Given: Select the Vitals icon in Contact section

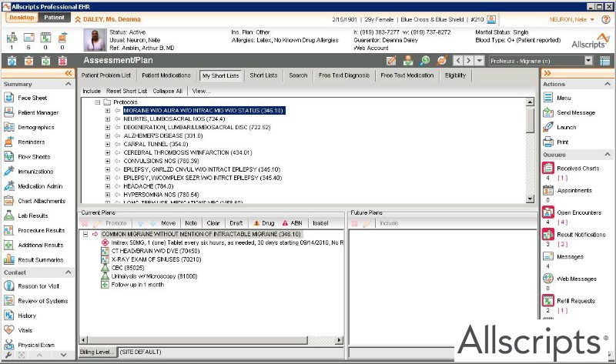Looking at the screenshot, I should pyautogui.click(x=9, y=329).
